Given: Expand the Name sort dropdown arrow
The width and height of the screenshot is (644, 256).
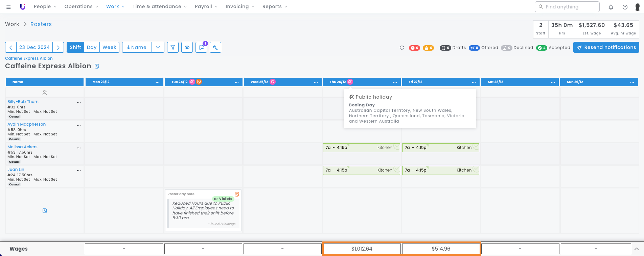Looking at the screenshot, I should 158,47.
